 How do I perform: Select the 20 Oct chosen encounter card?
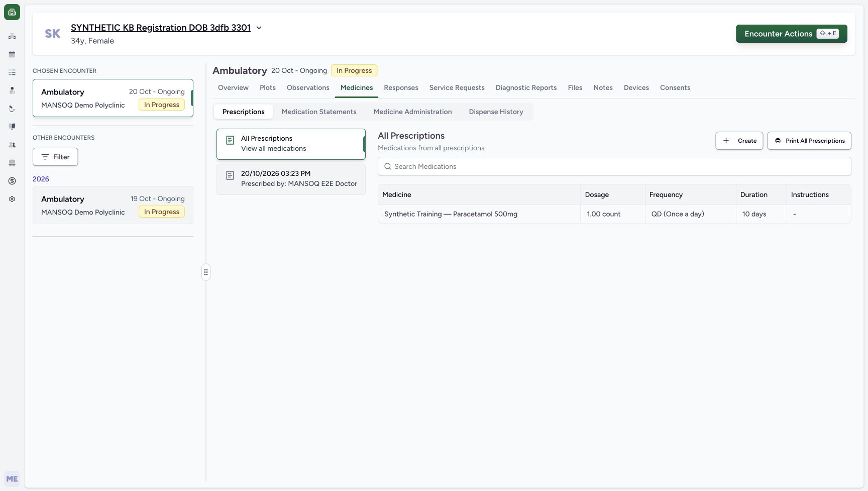click(x=113, y=98)
